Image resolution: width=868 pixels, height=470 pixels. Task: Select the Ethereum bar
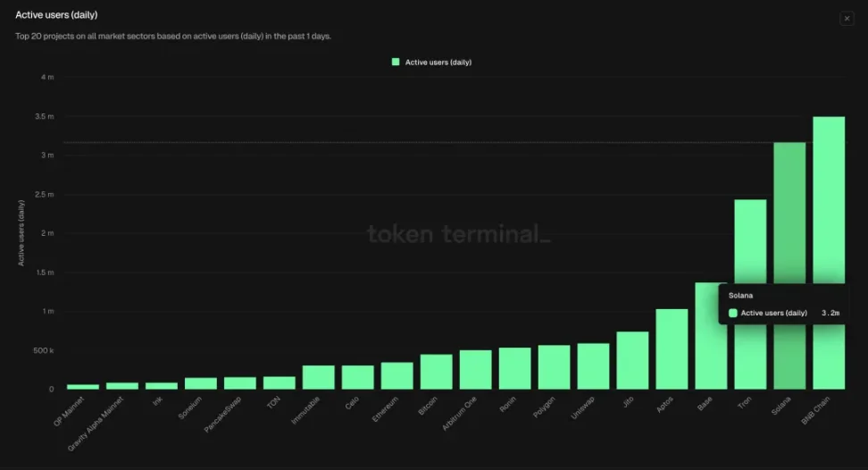396,375
